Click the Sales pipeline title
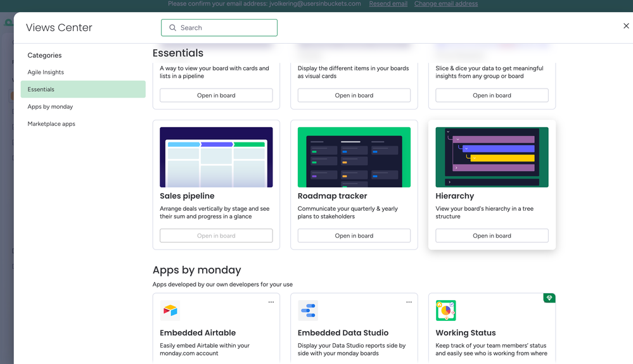 [187, 196]
